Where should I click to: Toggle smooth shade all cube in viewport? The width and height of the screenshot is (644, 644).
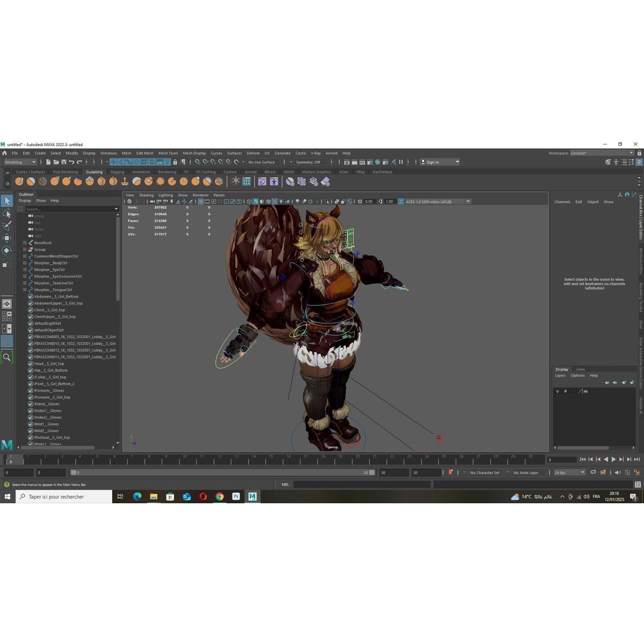pyautogui.click(x=255, y=202)
